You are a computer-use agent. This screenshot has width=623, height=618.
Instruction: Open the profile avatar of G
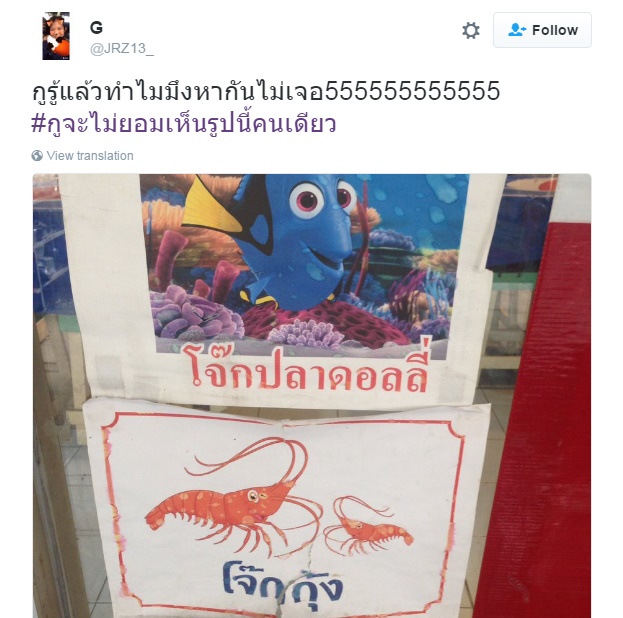56,36
